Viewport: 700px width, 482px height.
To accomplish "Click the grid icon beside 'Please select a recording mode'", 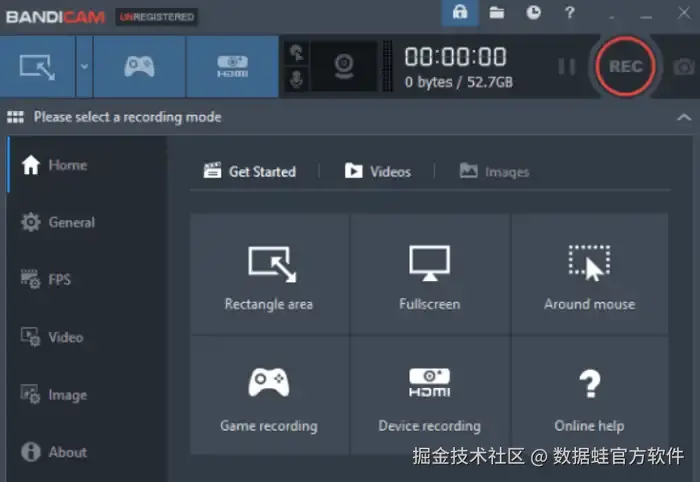I will [16, 117].
